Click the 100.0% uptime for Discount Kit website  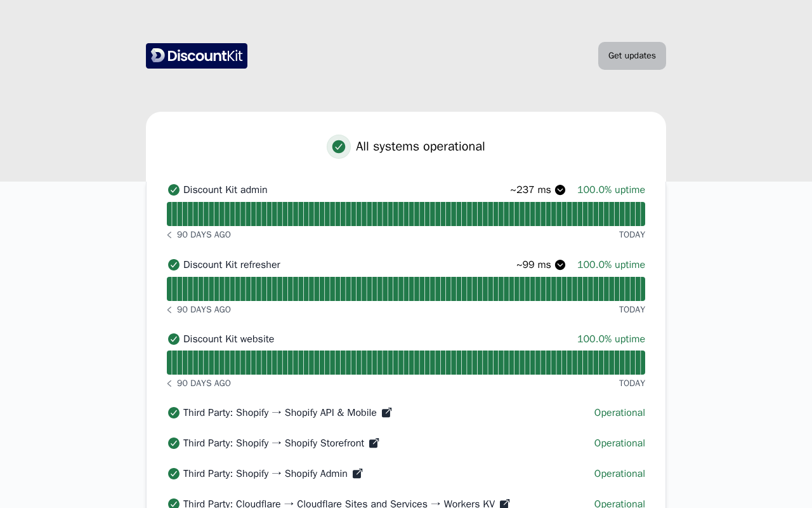pos(611,339)
